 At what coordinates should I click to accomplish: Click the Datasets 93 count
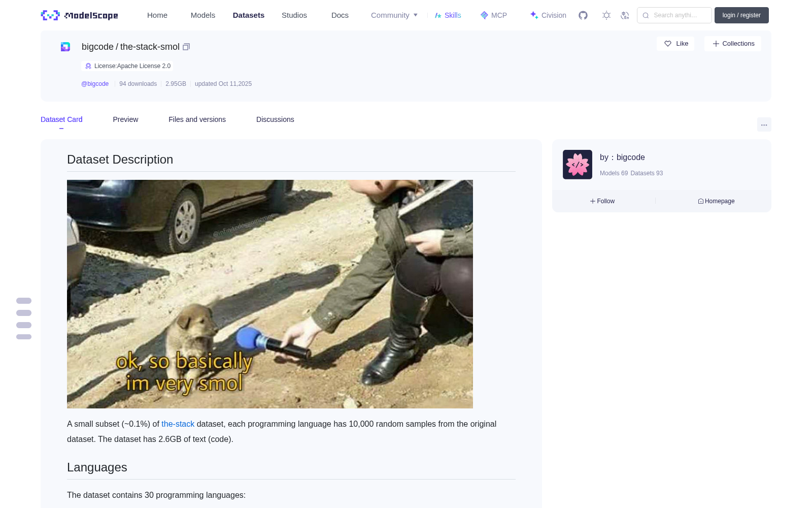tap(647, 173)
